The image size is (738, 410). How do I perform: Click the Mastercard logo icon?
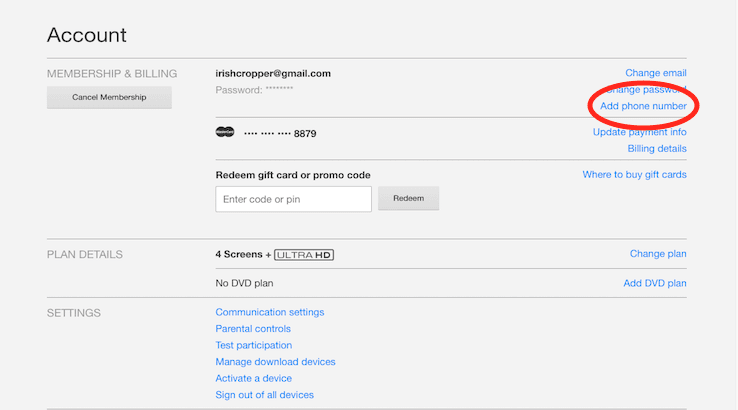[225, 132]
